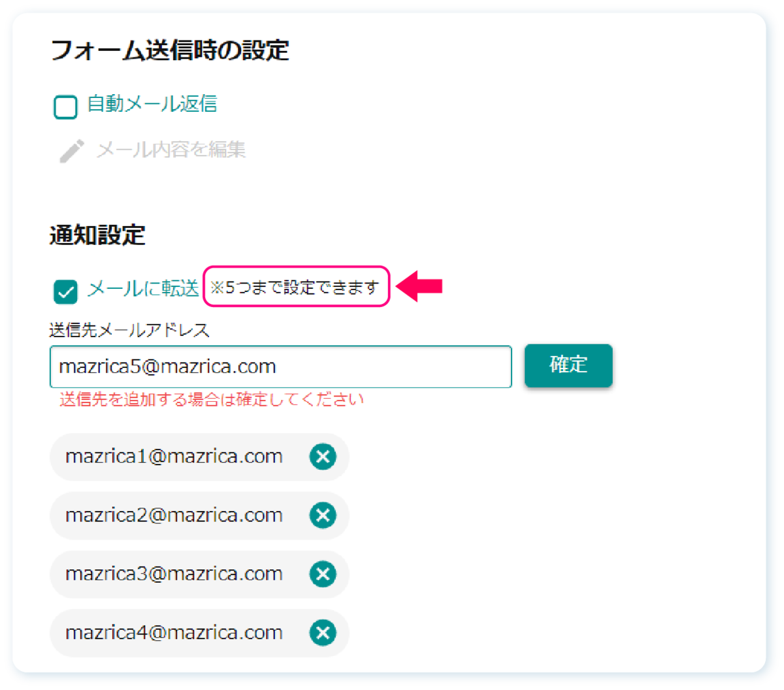The width and height of the screenshot is (784, 690).
Task: Remove mazrica1@mazrica.com with its X icon
Action: (x=323, y=457)
